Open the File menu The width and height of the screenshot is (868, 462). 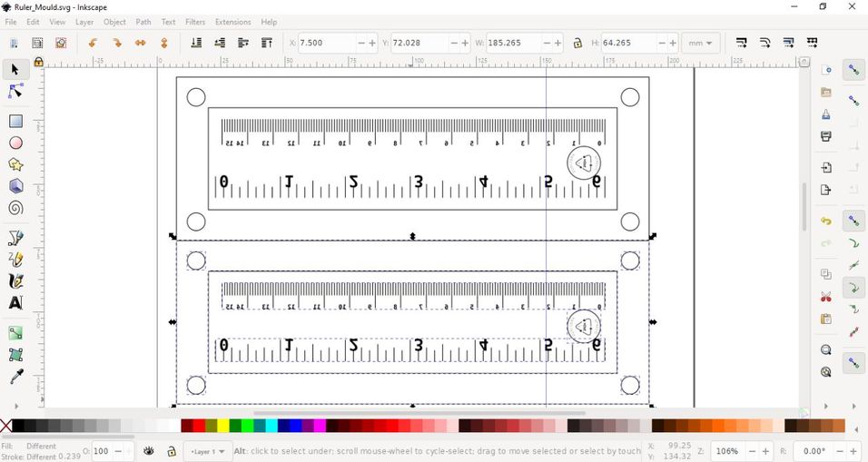[11, 22]
